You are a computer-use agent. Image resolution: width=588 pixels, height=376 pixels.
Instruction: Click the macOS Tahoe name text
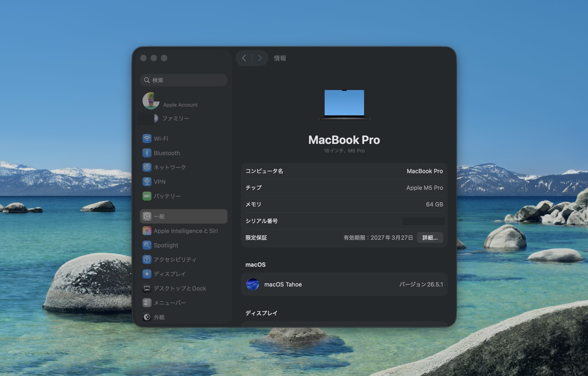[x=283, y=284]
